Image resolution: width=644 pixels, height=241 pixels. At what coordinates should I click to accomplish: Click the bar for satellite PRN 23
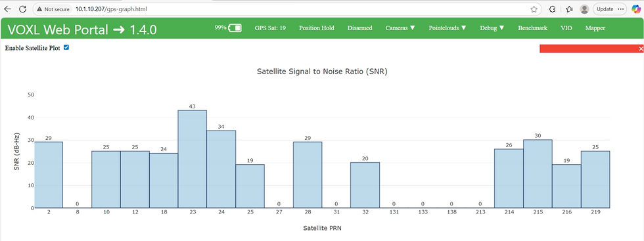coord(192,159)
